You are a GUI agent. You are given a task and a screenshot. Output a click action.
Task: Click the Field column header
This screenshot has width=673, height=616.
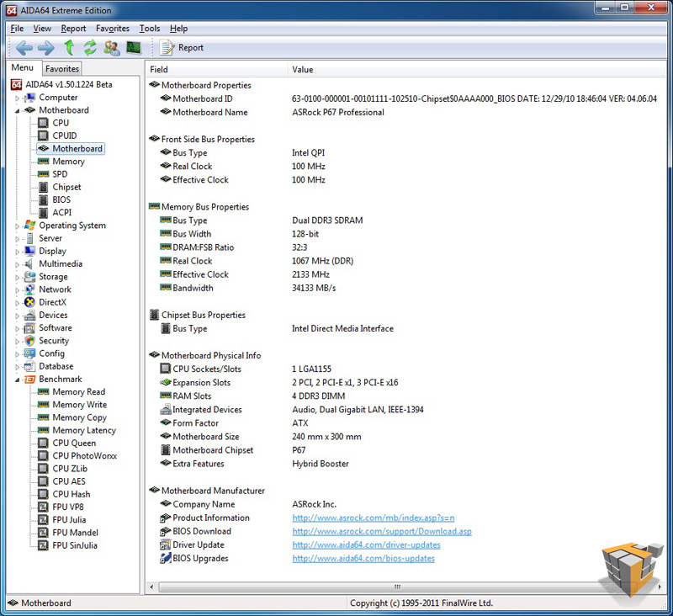click(x=217, y=70)
